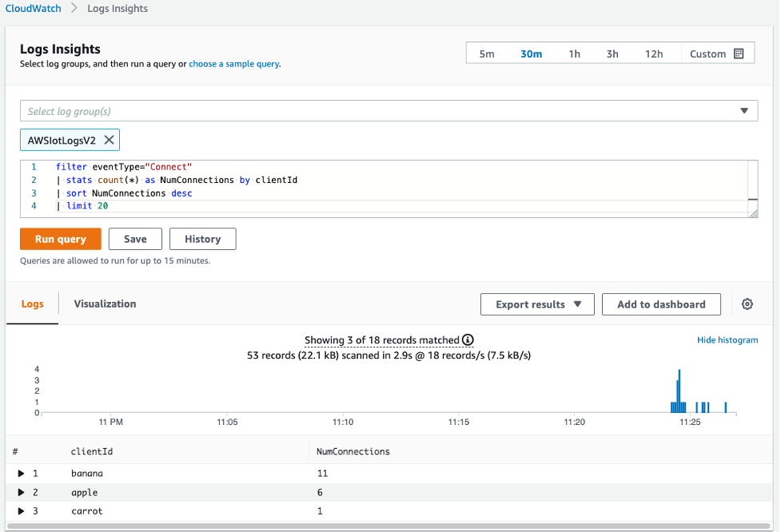Run the current query

pyautogui.click(x=60, y=238)
